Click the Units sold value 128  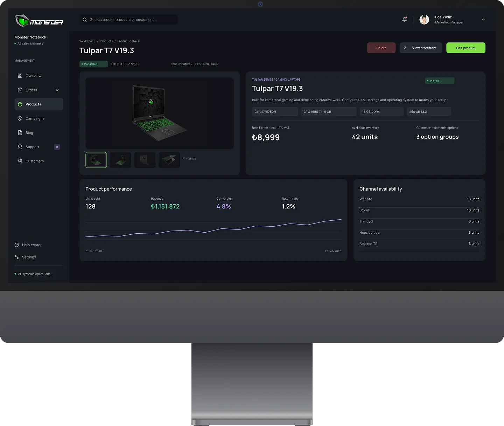click(91, 207)
